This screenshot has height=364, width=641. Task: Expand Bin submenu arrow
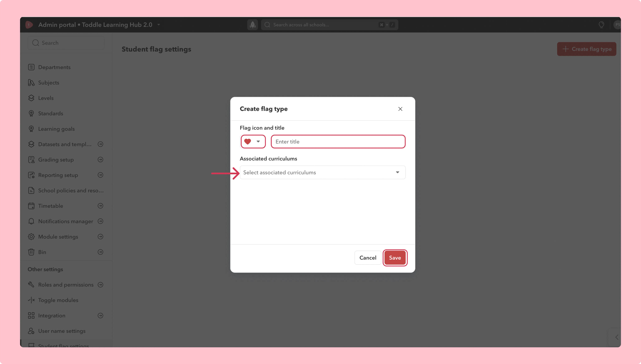coord(101,252)
